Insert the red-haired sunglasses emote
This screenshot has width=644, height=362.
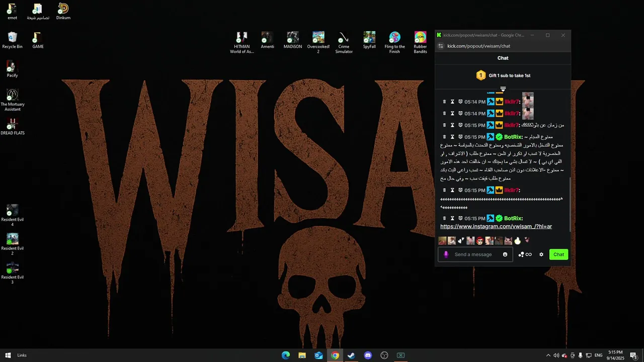480,241
